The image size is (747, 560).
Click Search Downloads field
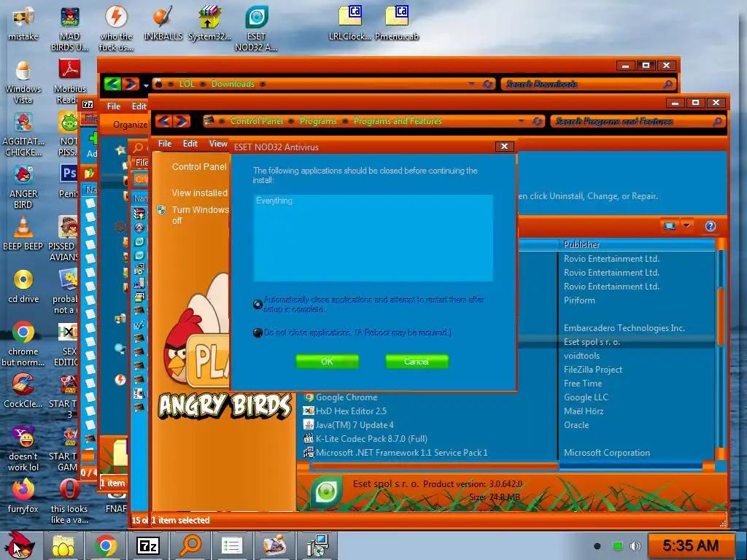589,85
